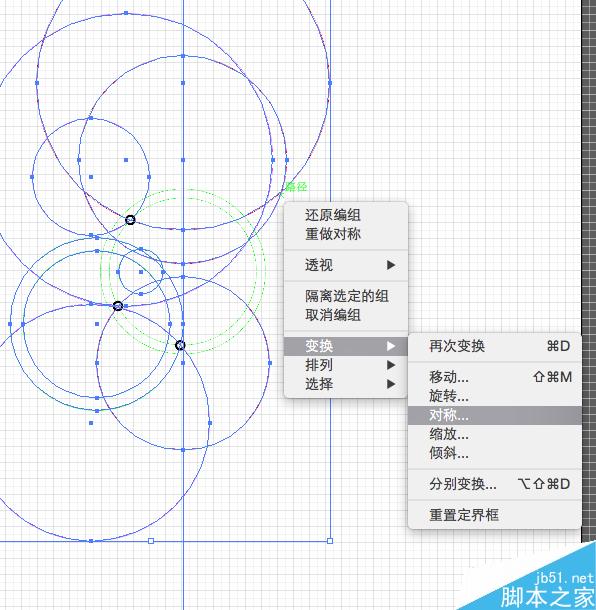Screen dimensions: 596x610
Task: Click the submenu arrow beside 排列
Action: coord(391,365)
